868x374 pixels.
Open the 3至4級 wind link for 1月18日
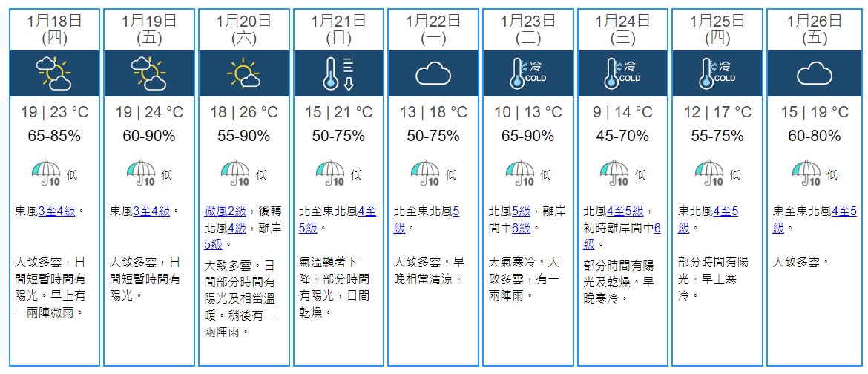56,211
